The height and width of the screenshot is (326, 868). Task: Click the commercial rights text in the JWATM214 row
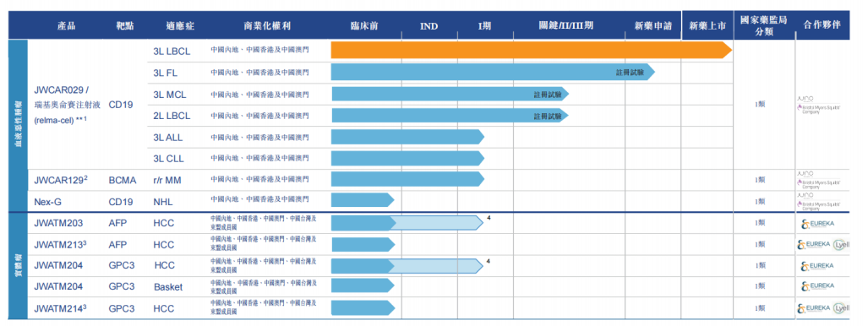[x=264, y=308]
